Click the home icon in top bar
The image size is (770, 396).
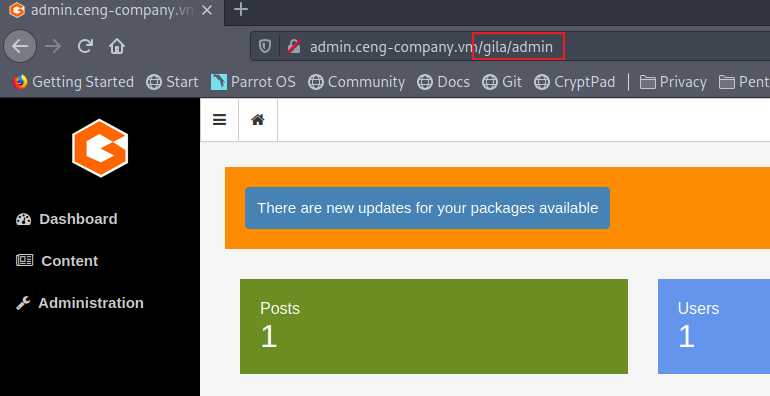click(258, 120)
